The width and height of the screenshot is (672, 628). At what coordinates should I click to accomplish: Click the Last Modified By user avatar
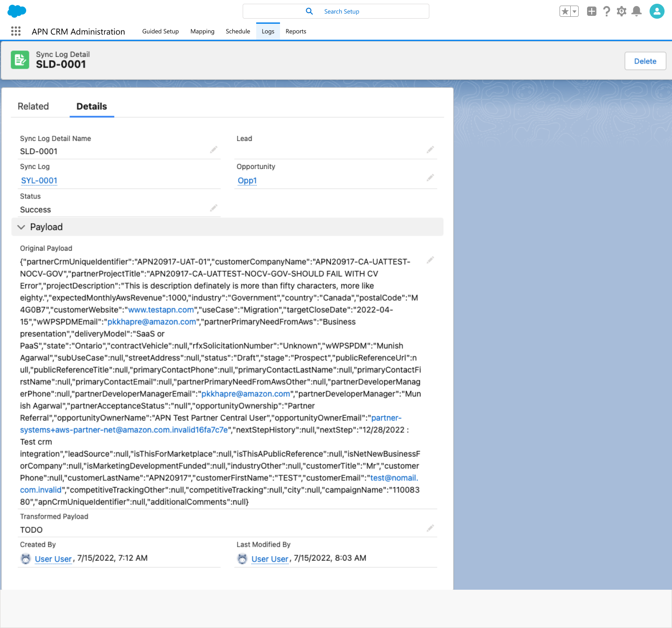pos(242,559)
